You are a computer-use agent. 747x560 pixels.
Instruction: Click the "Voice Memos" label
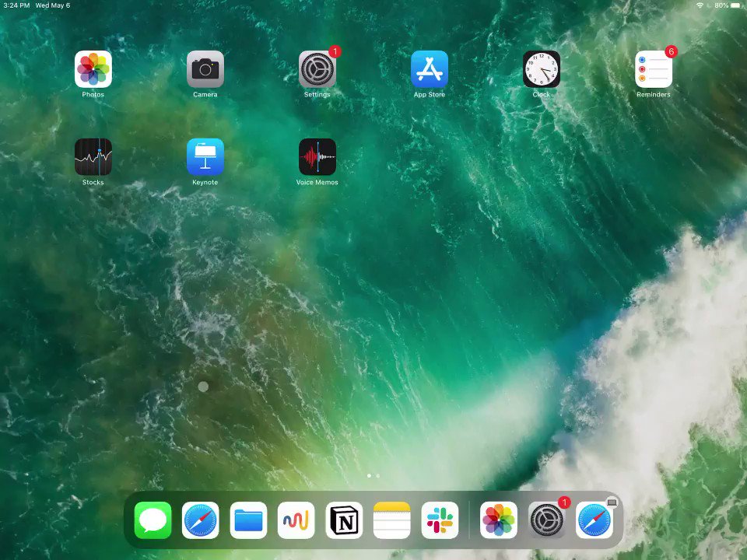click(x=317, y=182)
